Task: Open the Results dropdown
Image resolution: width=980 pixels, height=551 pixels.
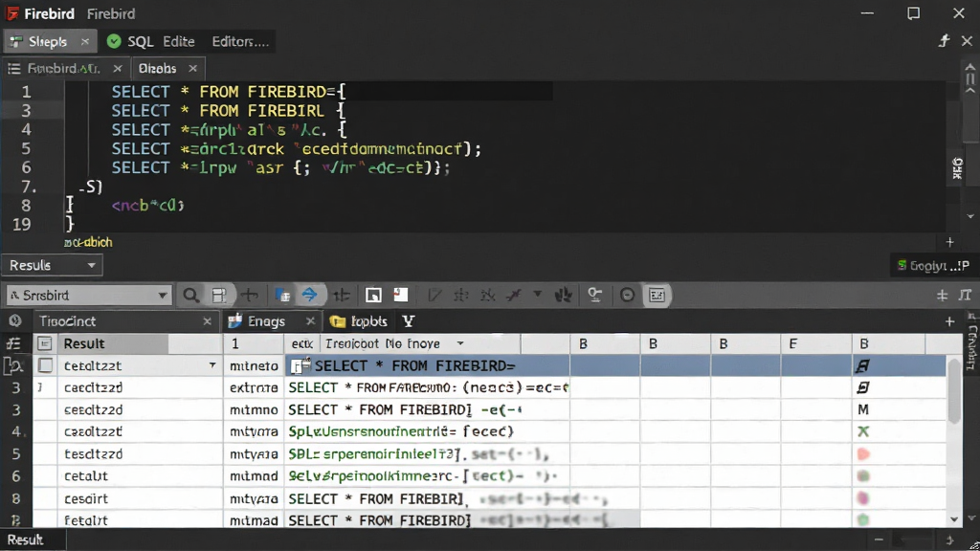Action: pyautogui.click(x=52, y=266)
